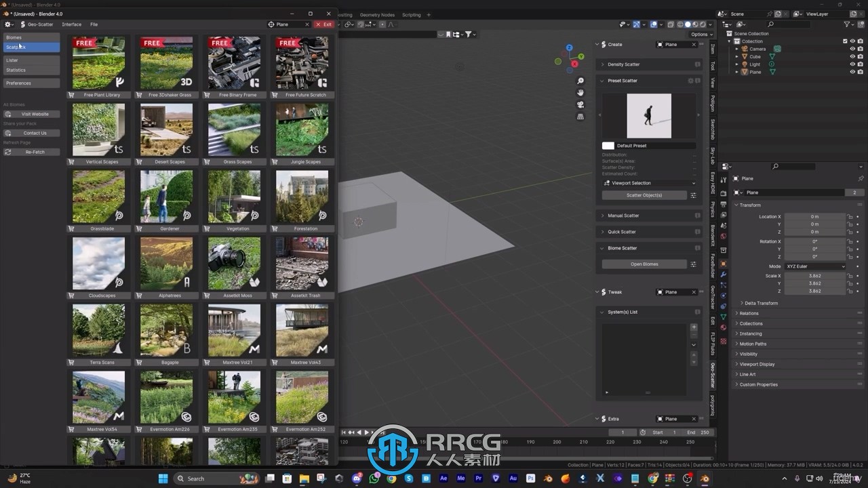Open the Texture properties checker icon

click(724, 341)
